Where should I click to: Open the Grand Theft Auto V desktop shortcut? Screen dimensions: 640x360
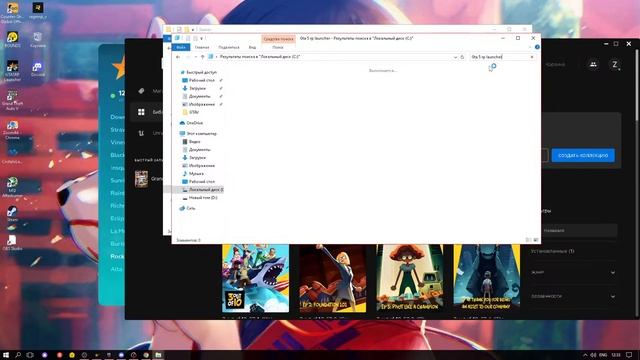(12, 100)
